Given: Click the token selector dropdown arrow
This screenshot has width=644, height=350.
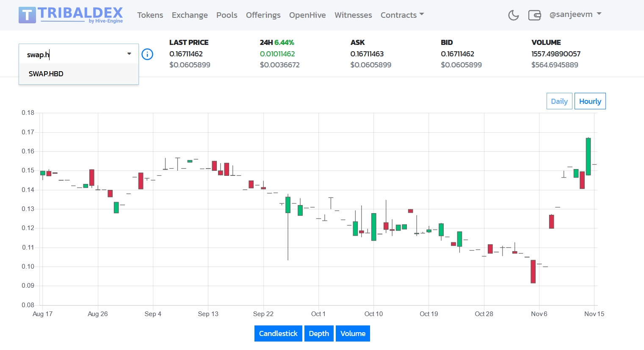Looking at the screenshot, I should pos(129,54).
